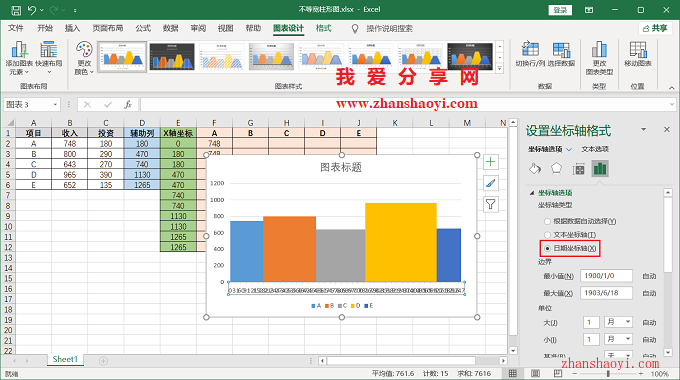Open the chart filters funnel icon

pos(490,204)
